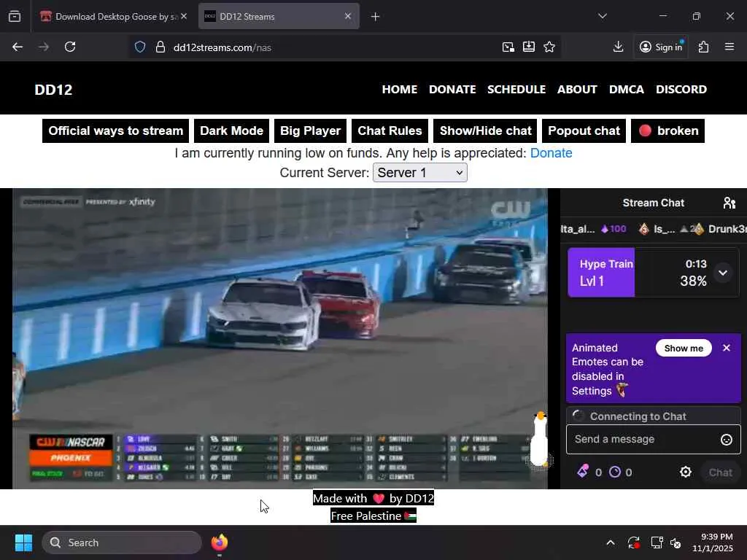This screenshot has height=560, width=747.
Task: Open the HOME nav item
Action: [x=399, y=90]
